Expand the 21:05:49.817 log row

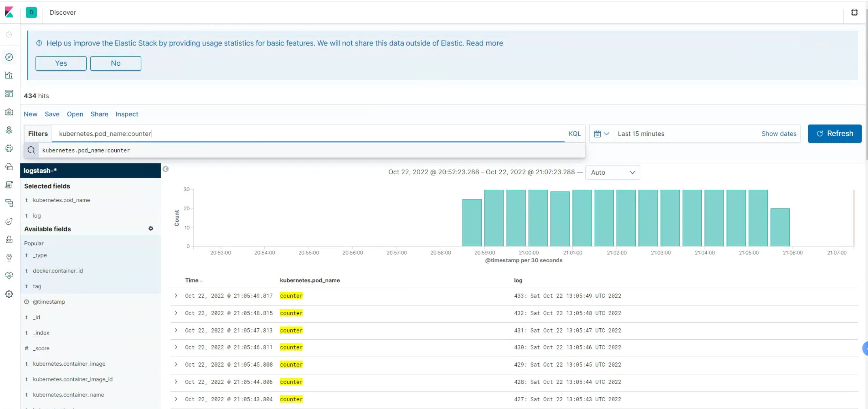tap(176, 296)
